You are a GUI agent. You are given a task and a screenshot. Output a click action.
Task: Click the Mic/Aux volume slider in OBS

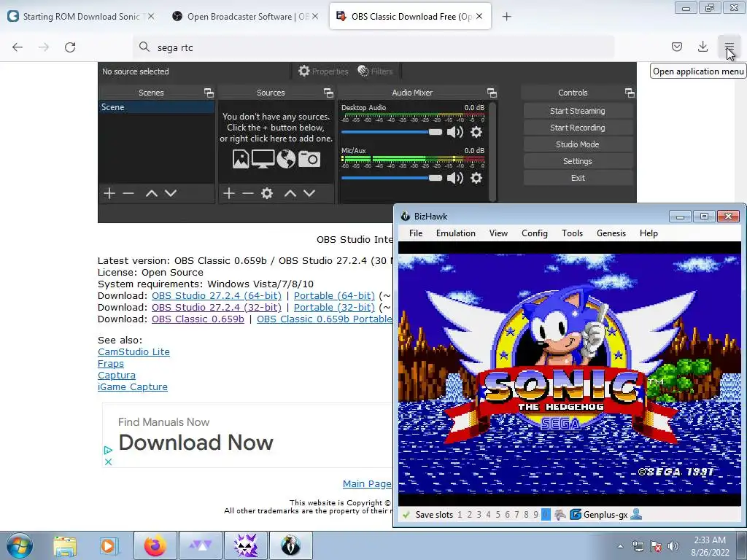point(392,178)
